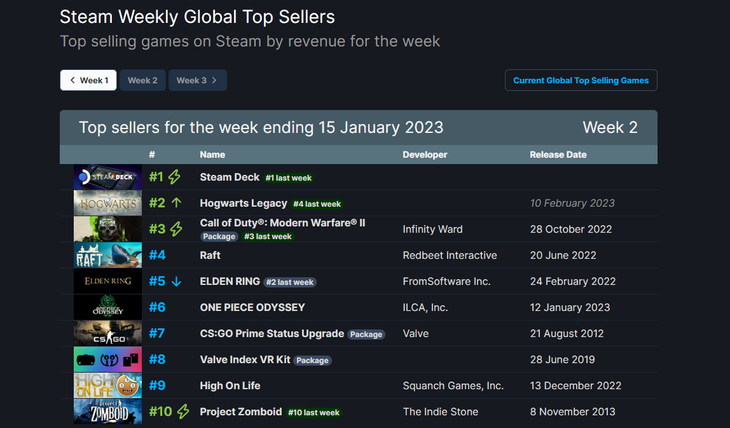Image resolution: width=730 pixels, height=428 pixels.
Task: Click the #8 rank number
Action: tap(157, 360)
